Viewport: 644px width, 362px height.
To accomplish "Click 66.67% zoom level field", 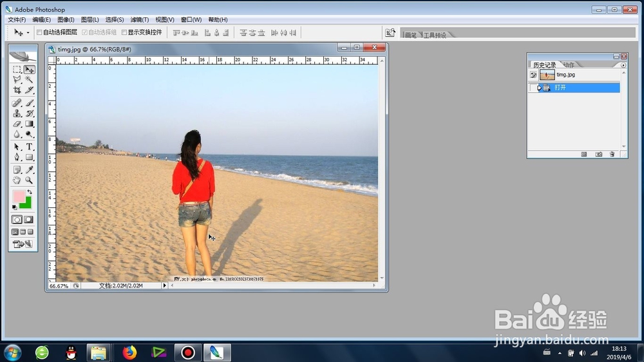I will [x=59, y=285].
